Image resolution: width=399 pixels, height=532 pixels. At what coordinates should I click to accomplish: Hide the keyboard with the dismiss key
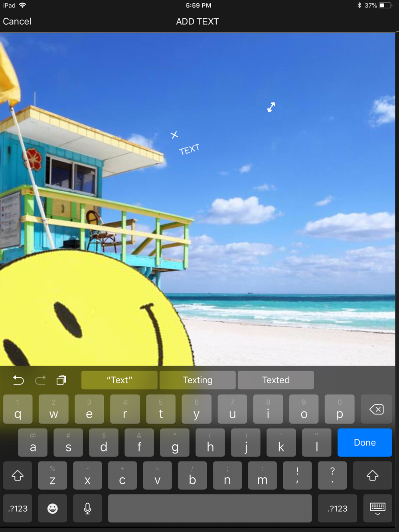tap(377, 508)
